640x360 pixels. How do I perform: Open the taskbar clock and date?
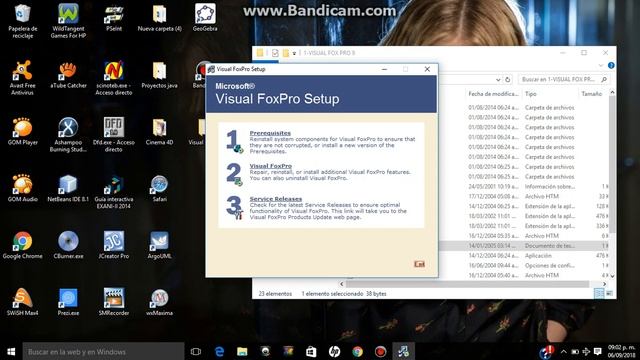622,351
